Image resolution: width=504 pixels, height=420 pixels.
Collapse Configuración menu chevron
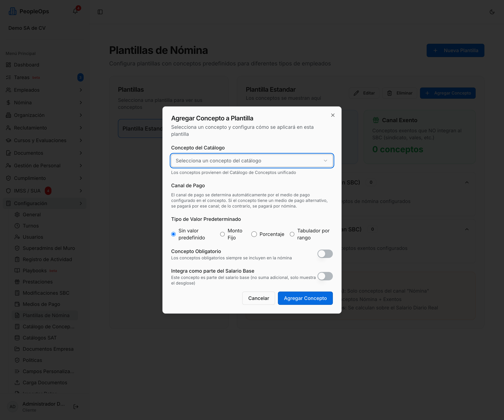click(x=81, y=203)
